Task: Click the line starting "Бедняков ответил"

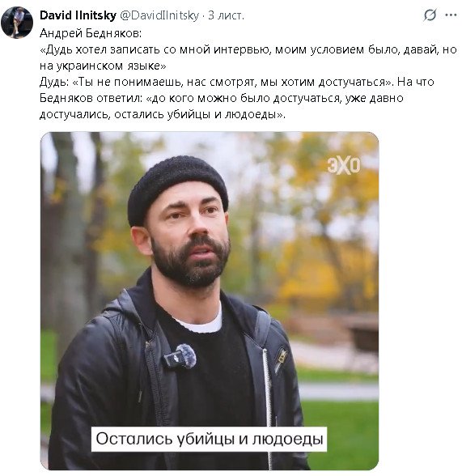Action: pyautogui.click(x=222, y=99)
